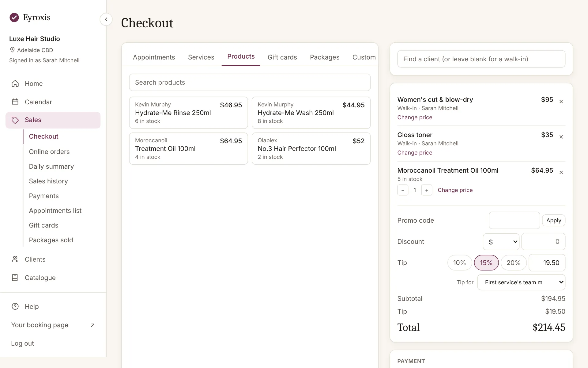
Task: Increase Moroccanoil quantity with plus button
Action: pos(427,190)
